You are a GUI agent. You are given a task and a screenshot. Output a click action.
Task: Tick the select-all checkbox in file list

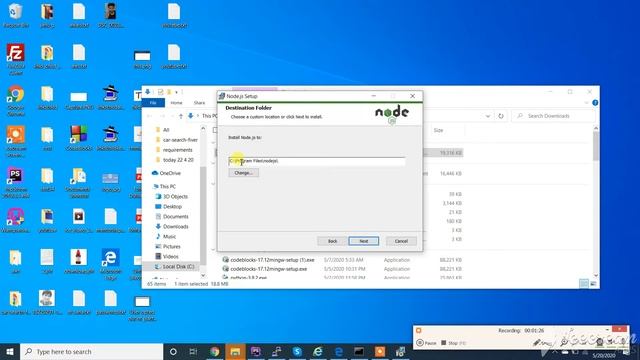coord(216,130)
